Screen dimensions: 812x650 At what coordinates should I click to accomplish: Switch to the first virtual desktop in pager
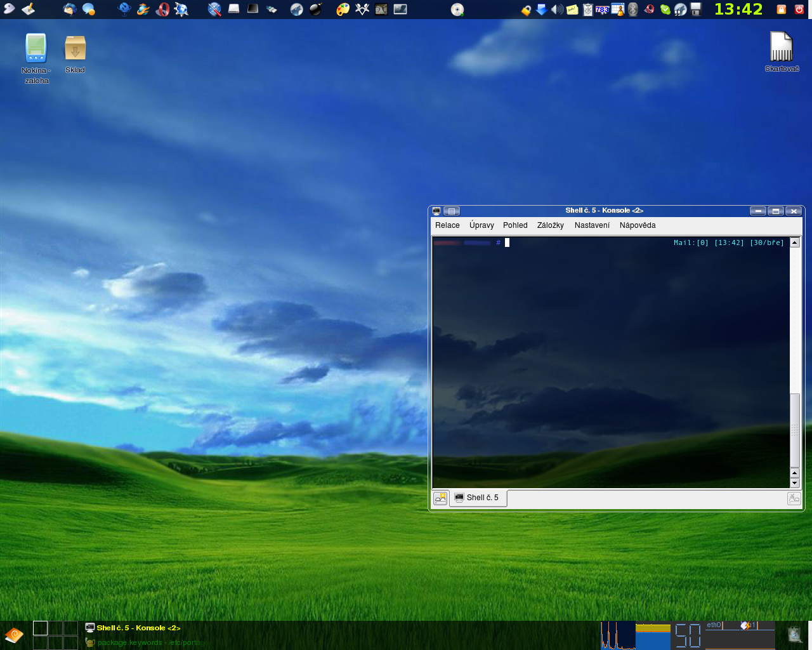coord(40,628)
